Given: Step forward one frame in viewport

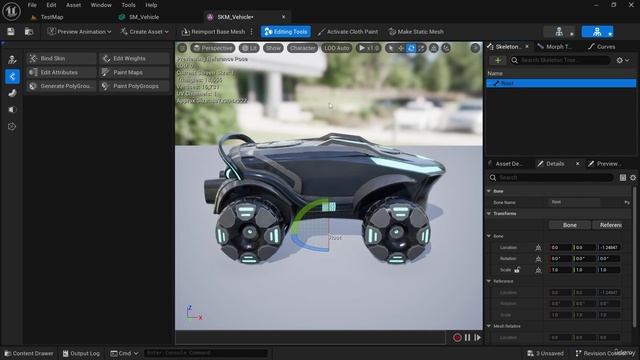Looking at the screenshot, I should (x=477, y=338).
